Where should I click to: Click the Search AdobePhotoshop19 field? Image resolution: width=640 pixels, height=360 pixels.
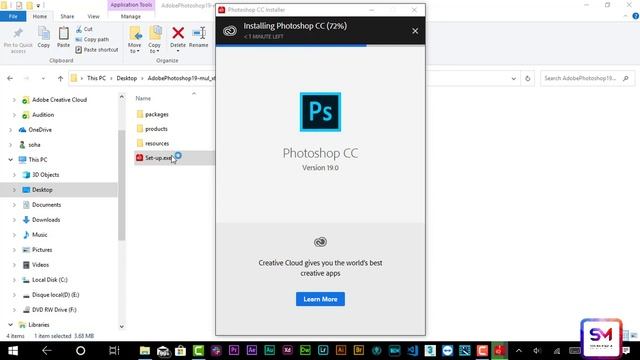coord(587,78)
